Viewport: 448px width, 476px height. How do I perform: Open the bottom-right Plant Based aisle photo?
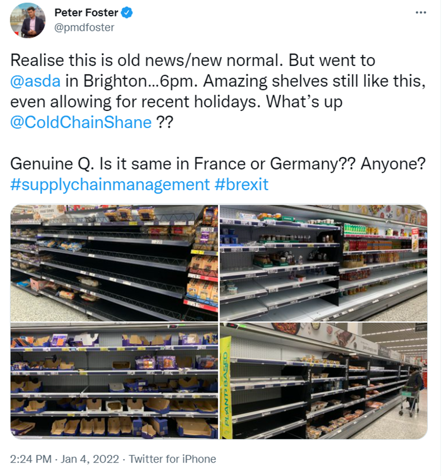coord(323,380)
